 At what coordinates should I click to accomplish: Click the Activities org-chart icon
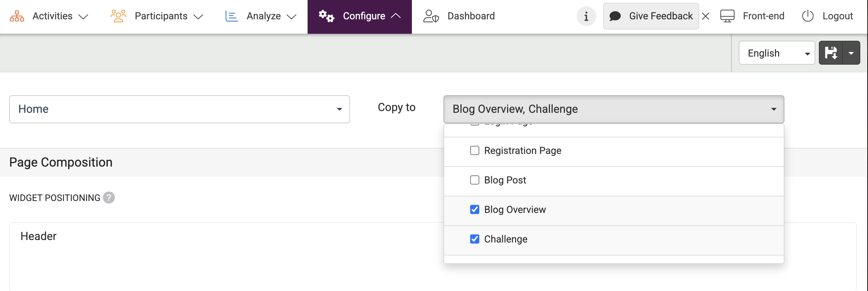tap(17, 16)
